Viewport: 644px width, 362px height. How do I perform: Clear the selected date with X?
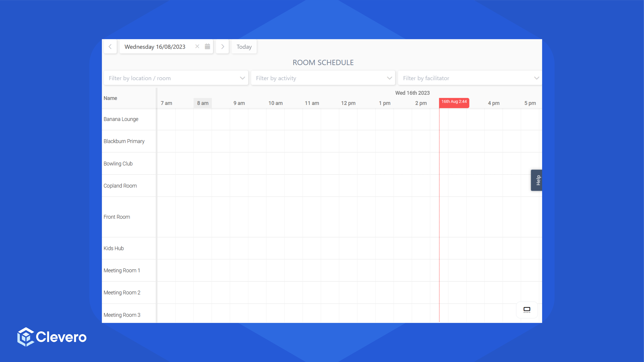[x=197, y=47]
